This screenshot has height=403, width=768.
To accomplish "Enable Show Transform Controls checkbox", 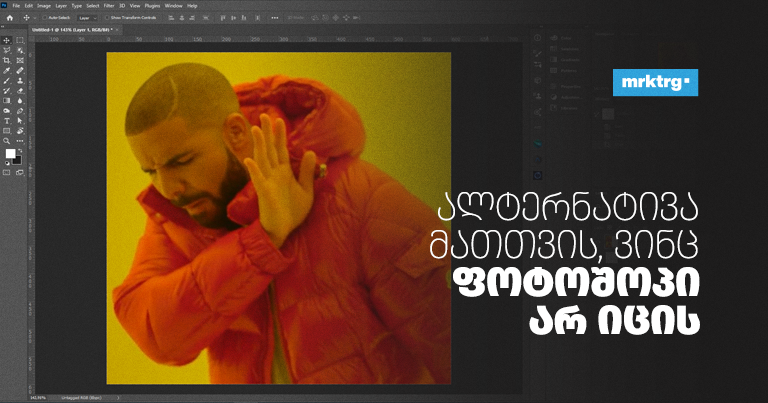I will (107, 18).
